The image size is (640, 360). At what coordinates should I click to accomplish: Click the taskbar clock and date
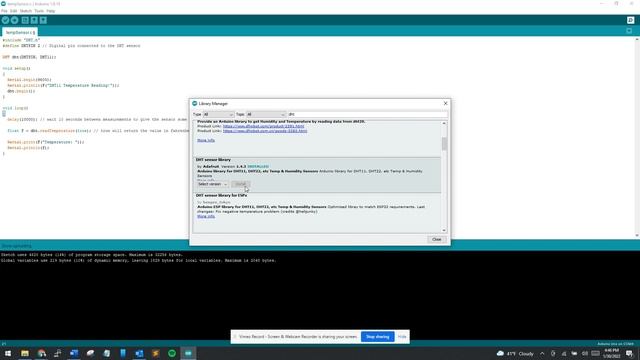(611, 353)
